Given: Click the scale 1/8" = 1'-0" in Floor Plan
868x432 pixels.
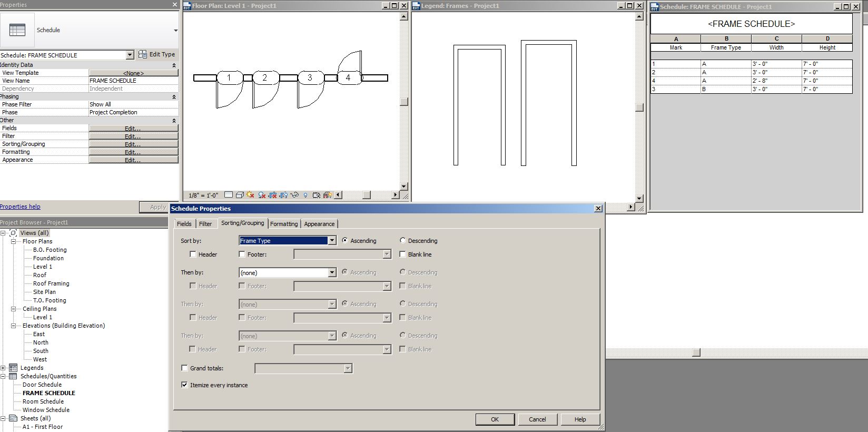Looking at the screenshot, I should (x=203, y=195).
